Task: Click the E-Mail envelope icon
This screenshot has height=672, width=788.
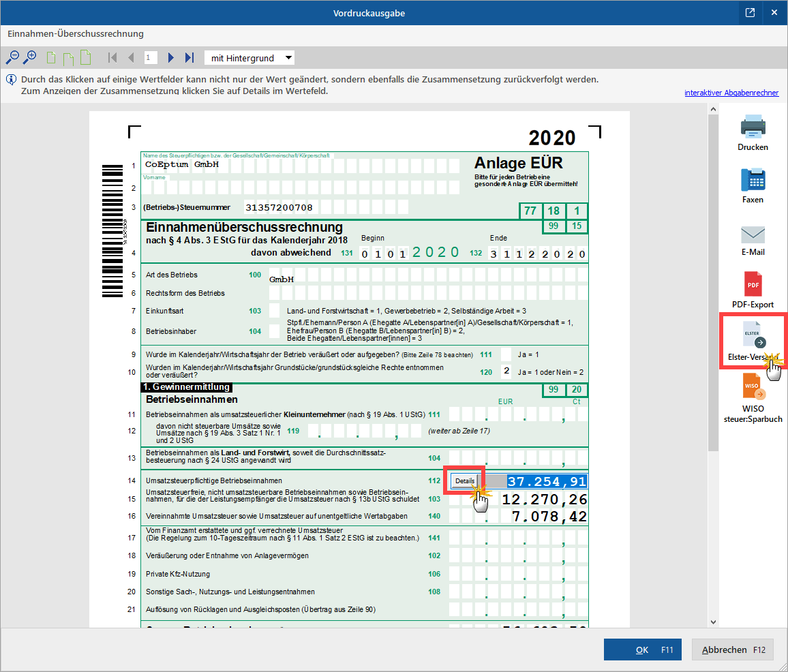Action: click(753, 234)
